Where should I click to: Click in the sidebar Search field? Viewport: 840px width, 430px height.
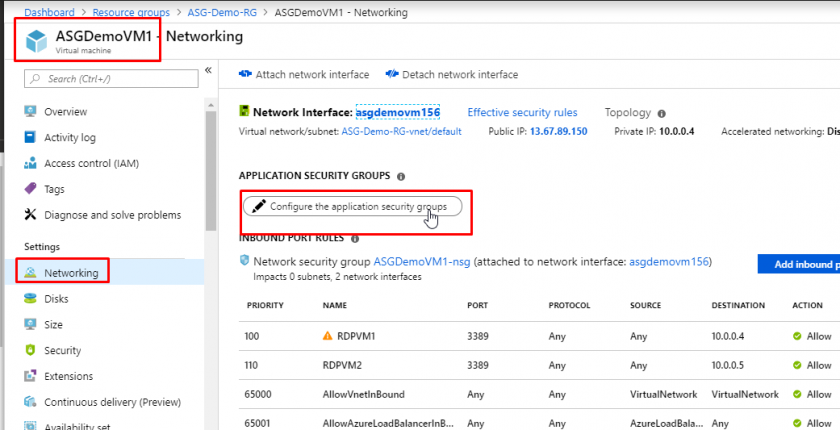click(x=110, y=78)
